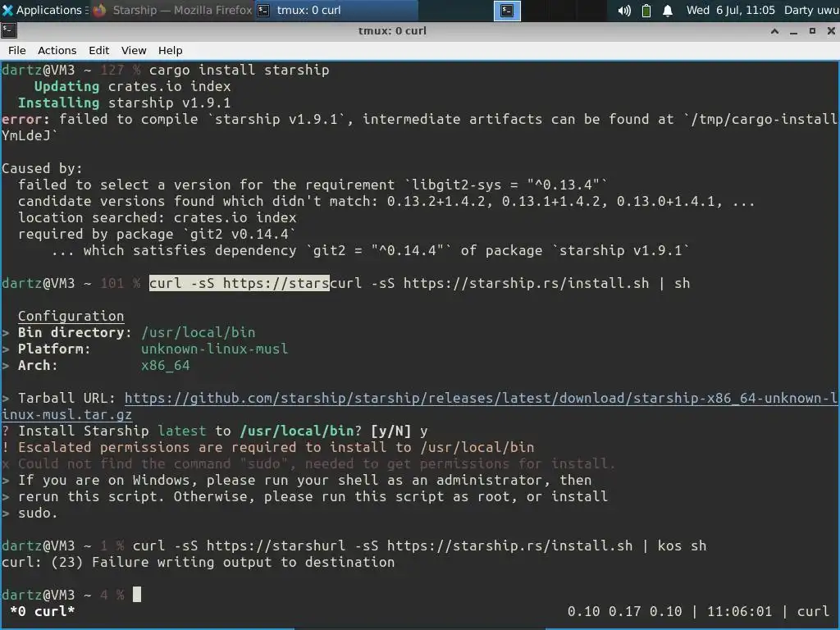
Task: Click the unknown-linux-musl platform text
Action: point(214,349)
